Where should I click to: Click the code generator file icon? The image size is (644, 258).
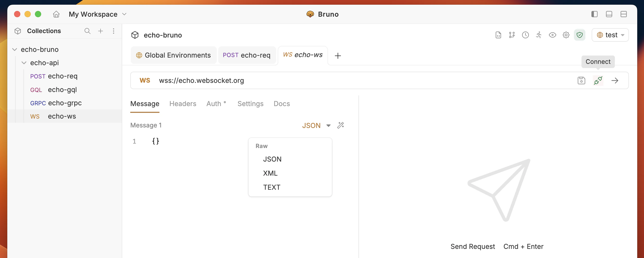(x=498, y=35)
